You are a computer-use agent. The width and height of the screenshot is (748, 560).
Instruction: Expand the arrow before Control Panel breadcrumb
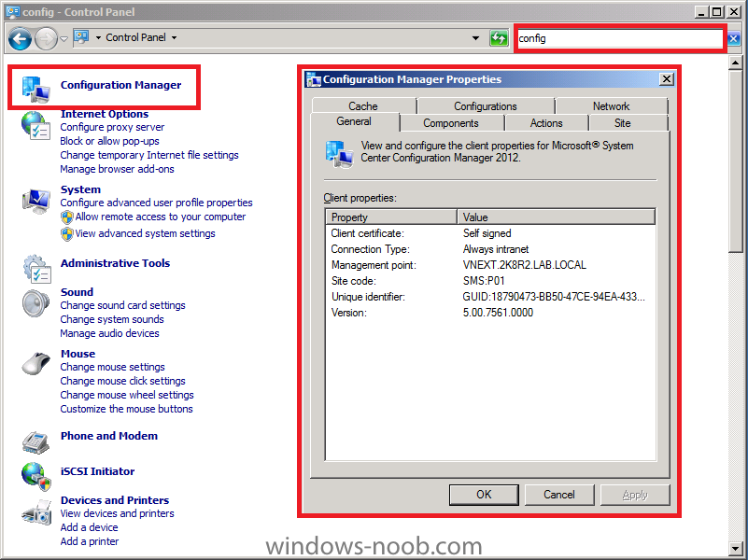(x=98, y=37)
